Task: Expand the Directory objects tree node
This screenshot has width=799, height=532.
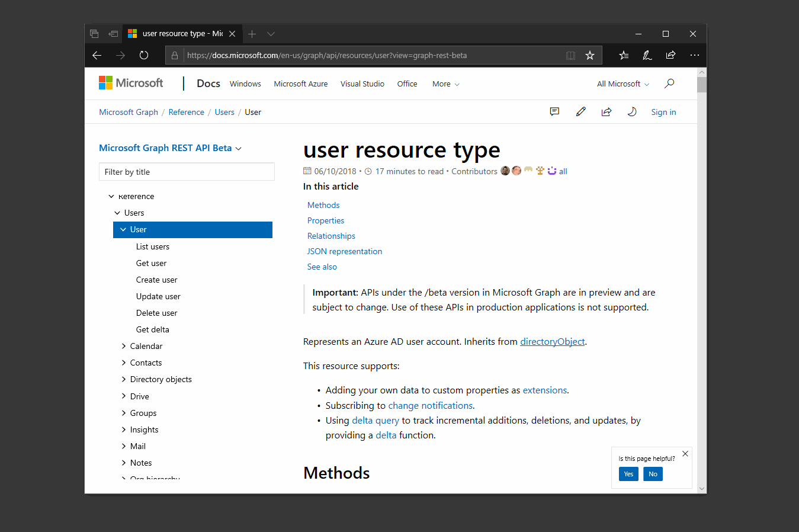Action: point(124,379)
